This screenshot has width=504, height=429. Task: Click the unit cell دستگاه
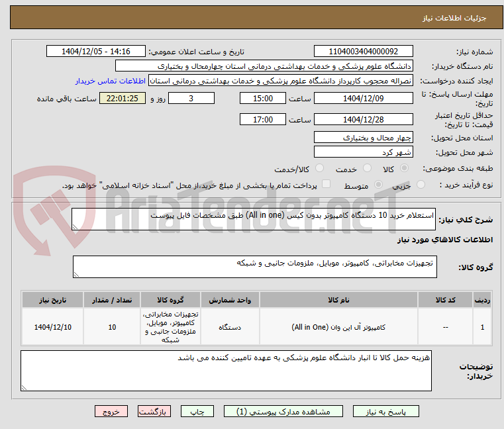230,327
